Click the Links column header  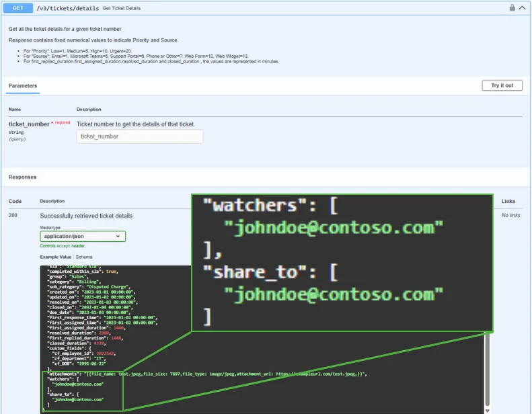point(508,202)
